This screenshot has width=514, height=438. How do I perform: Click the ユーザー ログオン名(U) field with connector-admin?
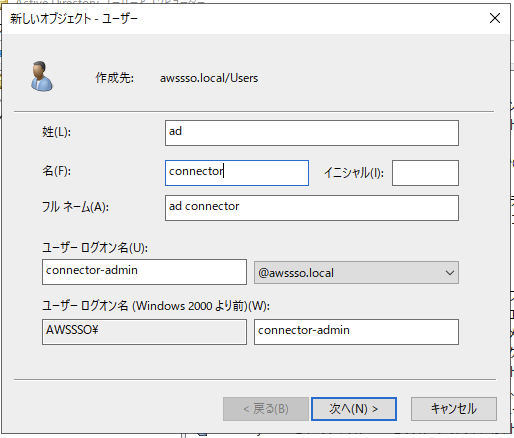coord(144,272)
